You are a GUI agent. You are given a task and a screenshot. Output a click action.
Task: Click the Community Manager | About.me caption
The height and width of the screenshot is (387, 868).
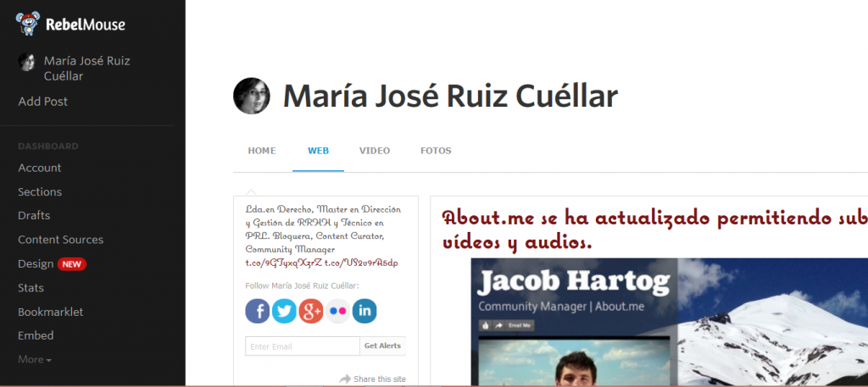561,307
